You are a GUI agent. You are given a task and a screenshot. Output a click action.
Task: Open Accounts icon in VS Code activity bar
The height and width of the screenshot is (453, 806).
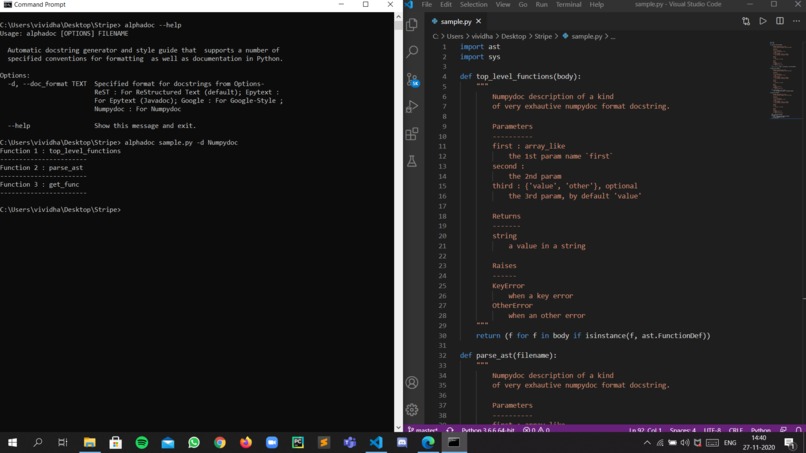click(x=412, y=383)
